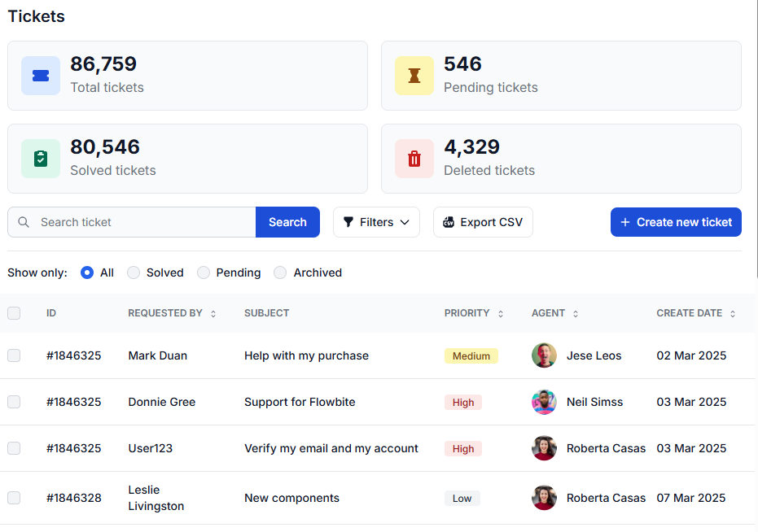The image size is (758, 532).
Task: Click the red trash Deleted tickets icon
Action: pos(414,159)
